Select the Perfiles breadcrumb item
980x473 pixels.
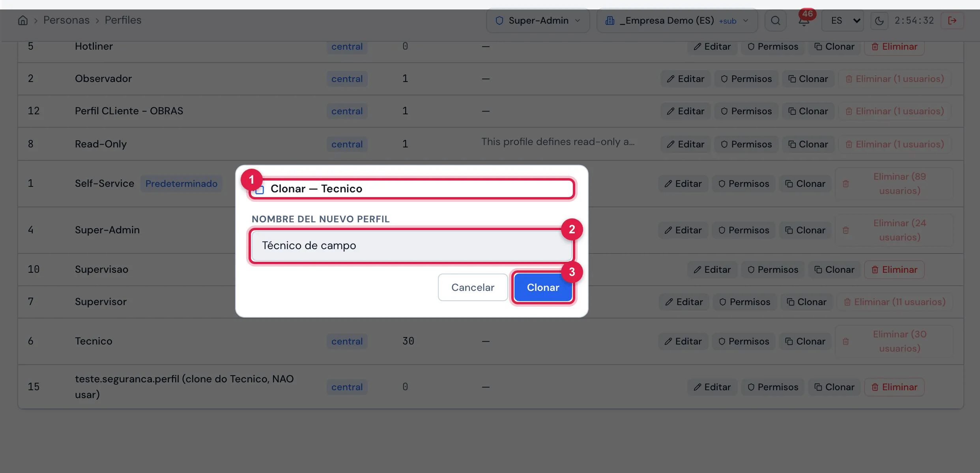coord(123,20)
